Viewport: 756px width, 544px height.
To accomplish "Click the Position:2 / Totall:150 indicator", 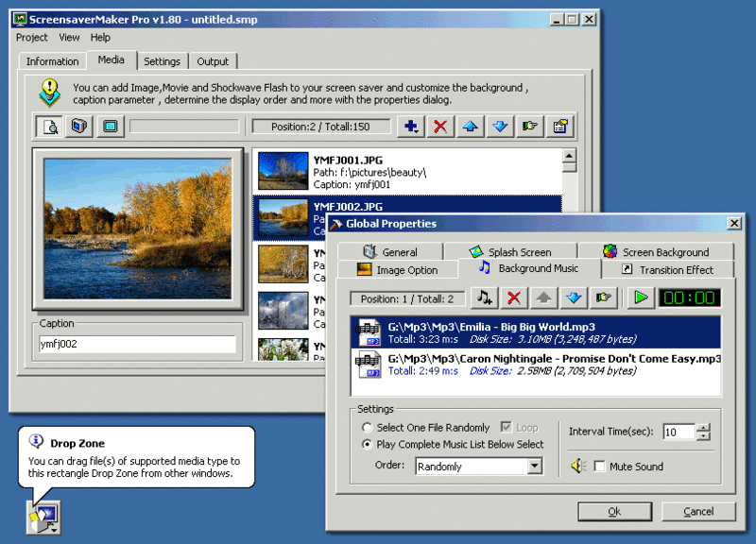I will pos(320,127).
